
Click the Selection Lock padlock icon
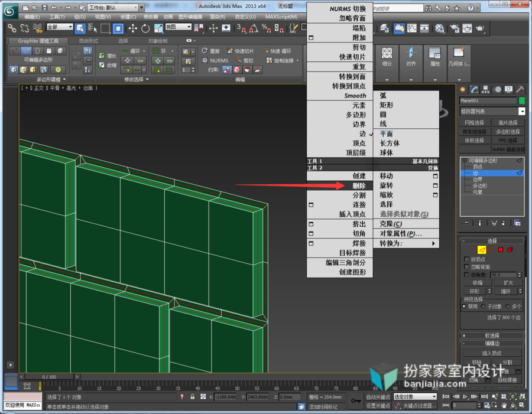coord(192,396)
